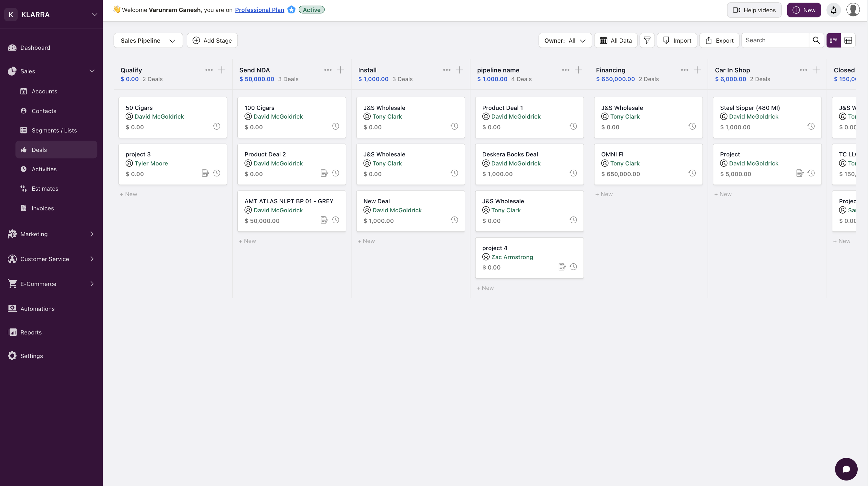Click the search magnifier icon

point(816,40)
